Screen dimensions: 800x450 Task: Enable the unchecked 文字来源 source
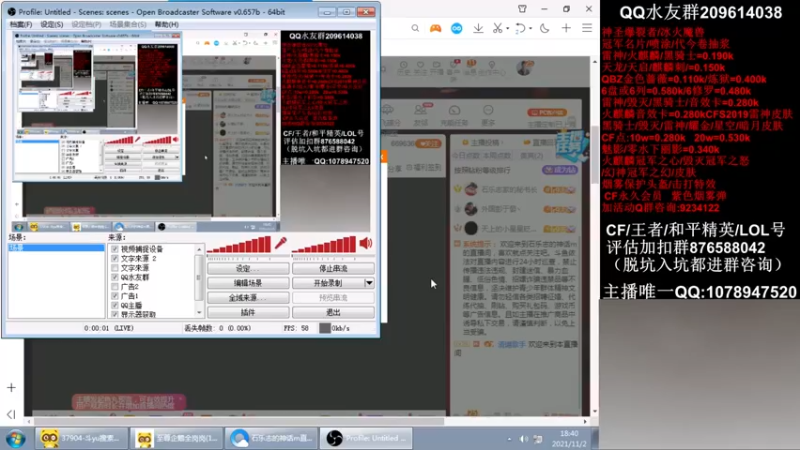(x=115, y=268)
